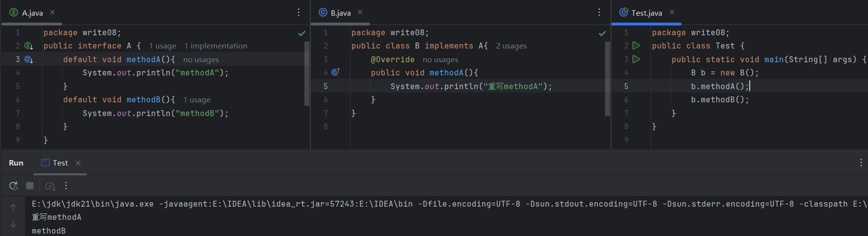868x236 pixels.
Task: Open the B.java inspection checkmark widget
Action: tap(603, 33)
